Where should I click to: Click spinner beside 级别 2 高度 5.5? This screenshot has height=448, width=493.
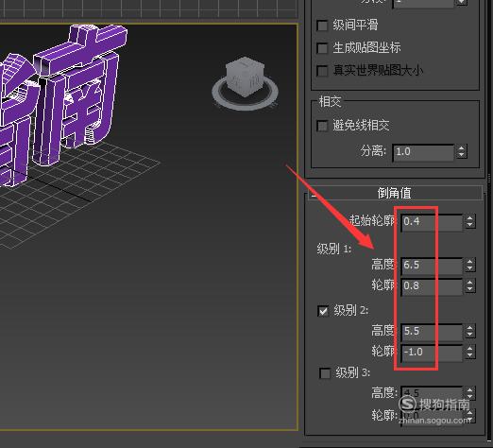click(470, 332)
